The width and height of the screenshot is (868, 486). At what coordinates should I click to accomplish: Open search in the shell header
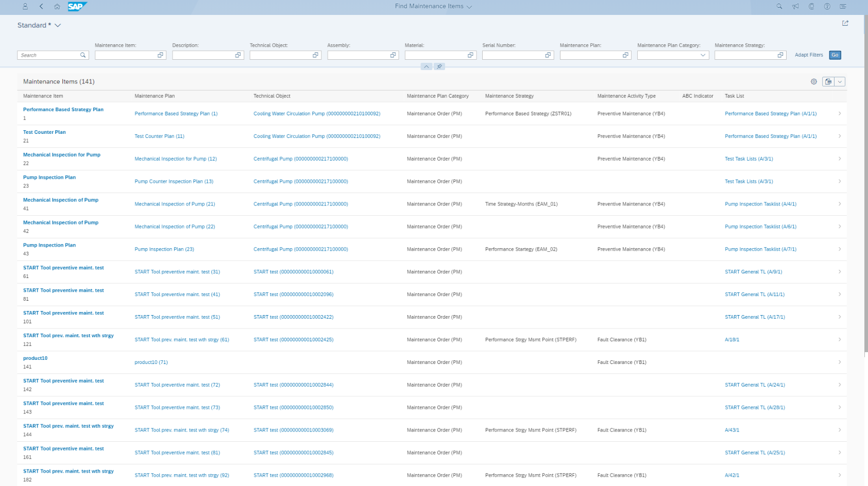(779, 6)
